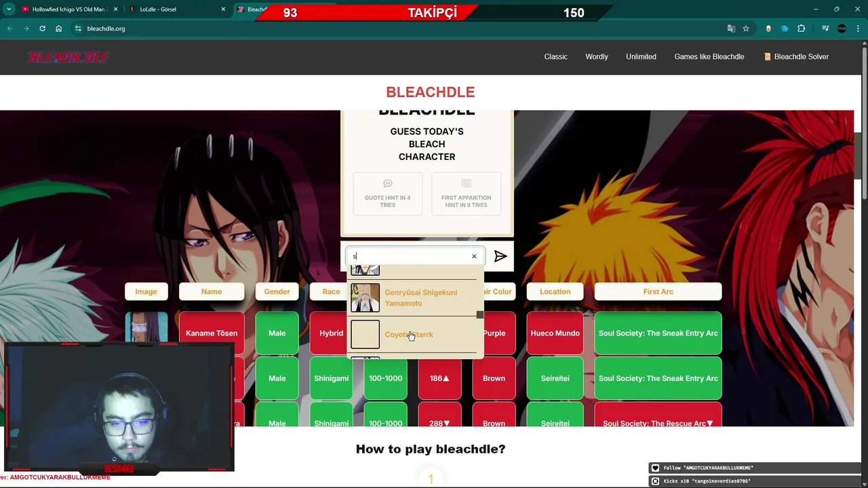Click the Quote hint in 4 tries box
Image resolution: width=868 pixels, height=488 pixels.
388,193
